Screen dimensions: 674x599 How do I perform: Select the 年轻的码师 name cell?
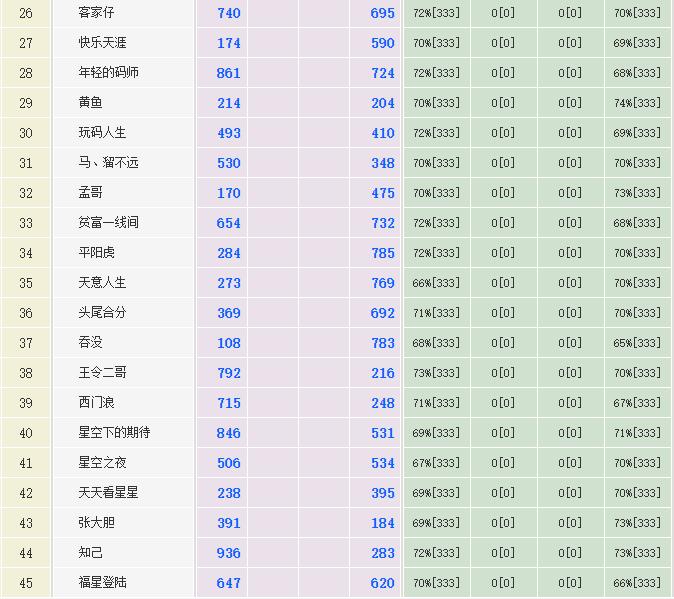(x=108, y=73)
